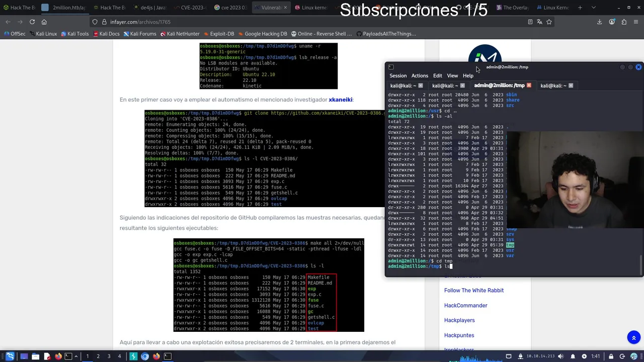The height and width of the screenshot is (362, 644).
Task: Click the browser forward arrow
Action: coord(20,22)
